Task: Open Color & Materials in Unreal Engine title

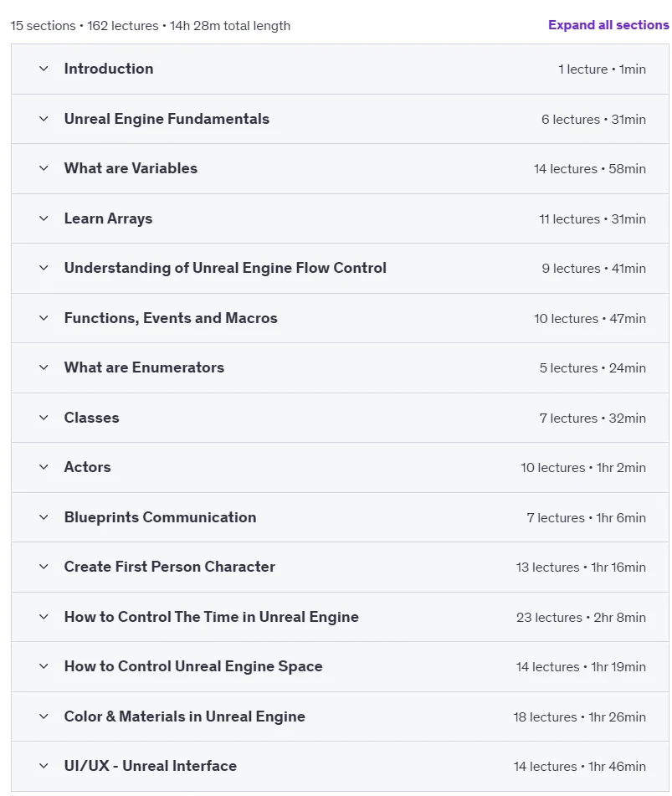Action: point(184,716)
